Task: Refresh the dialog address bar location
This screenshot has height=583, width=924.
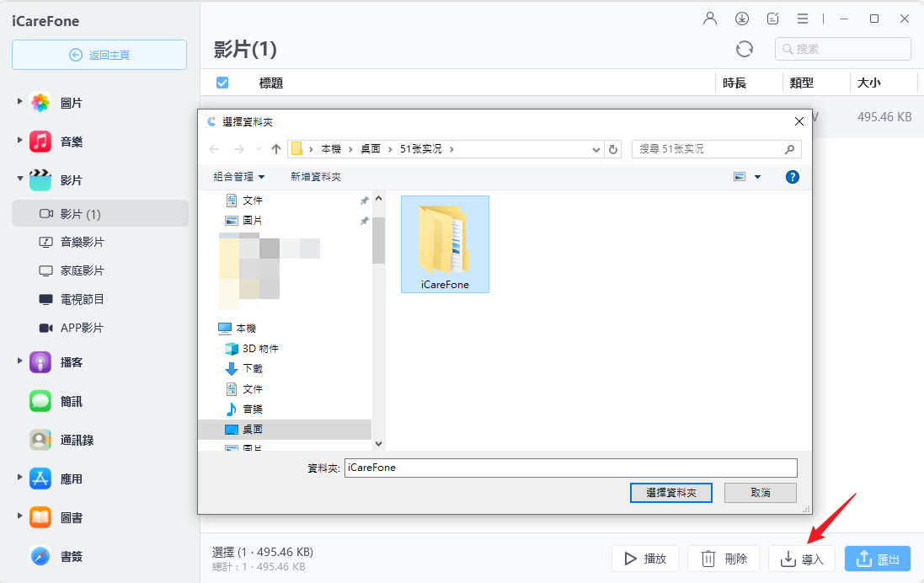Action: point(613,149)
